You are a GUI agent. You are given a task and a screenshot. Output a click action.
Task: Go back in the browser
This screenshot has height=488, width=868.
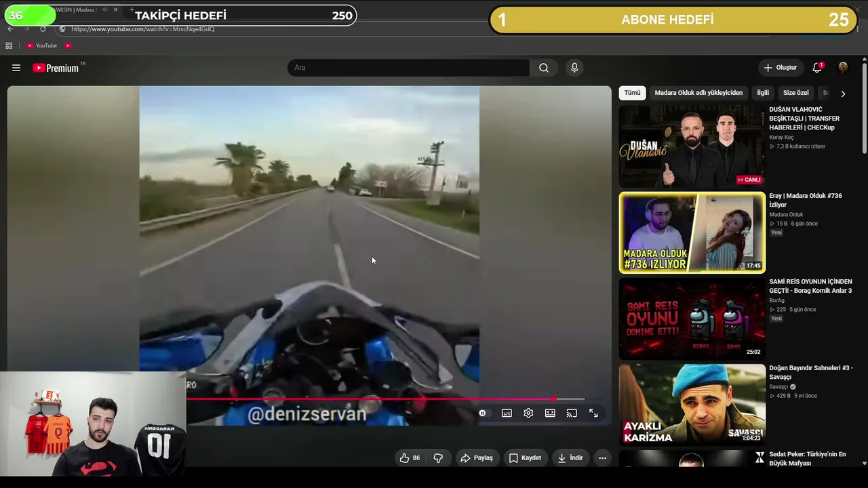coord(10,29)
